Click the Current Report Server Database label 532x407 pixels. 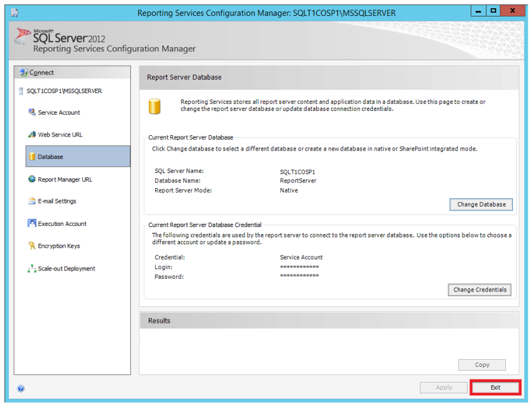tap(191, 137)
